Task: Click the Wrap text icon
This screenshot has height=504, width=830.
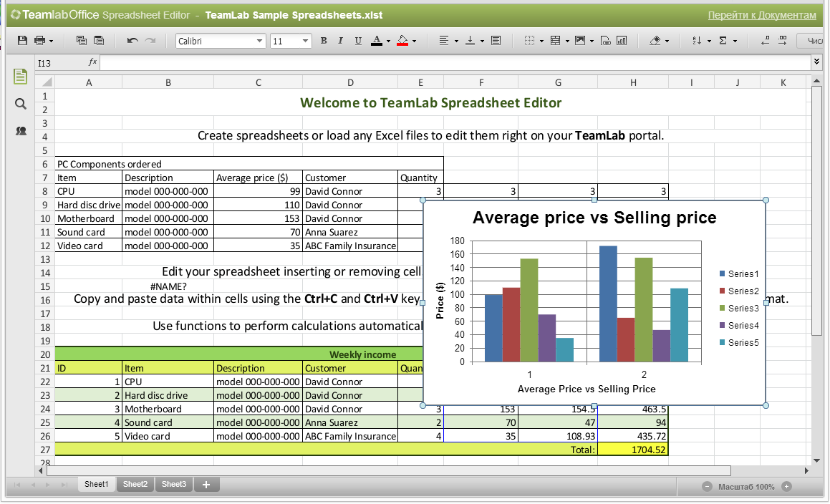Action: pyautogui.click(x=496, y=41)
